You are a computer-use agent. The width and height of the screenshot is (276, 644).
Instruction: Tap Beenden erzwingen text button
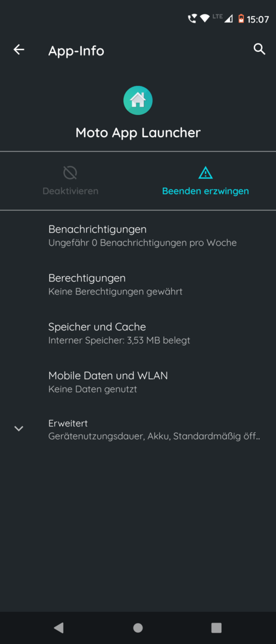(x=205, y=191)
